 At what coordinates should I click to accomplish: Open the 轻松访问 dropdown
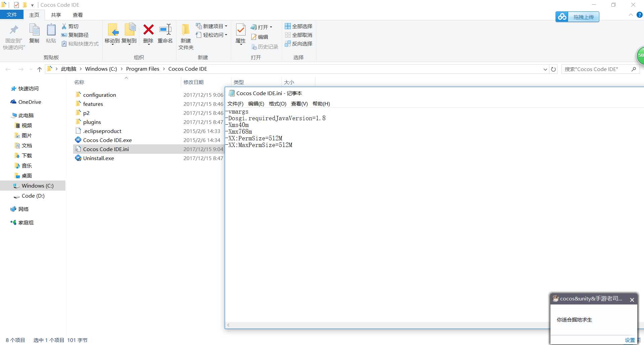tap(212, 35)
